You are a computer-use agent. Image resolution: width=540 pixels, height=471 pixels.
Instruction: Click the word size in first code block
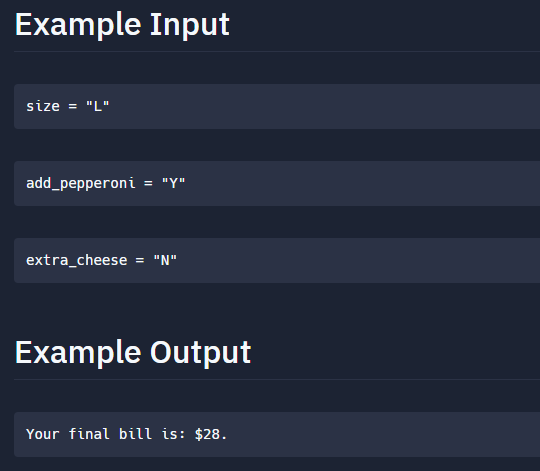pyautogui.click(x=43, y=106)
